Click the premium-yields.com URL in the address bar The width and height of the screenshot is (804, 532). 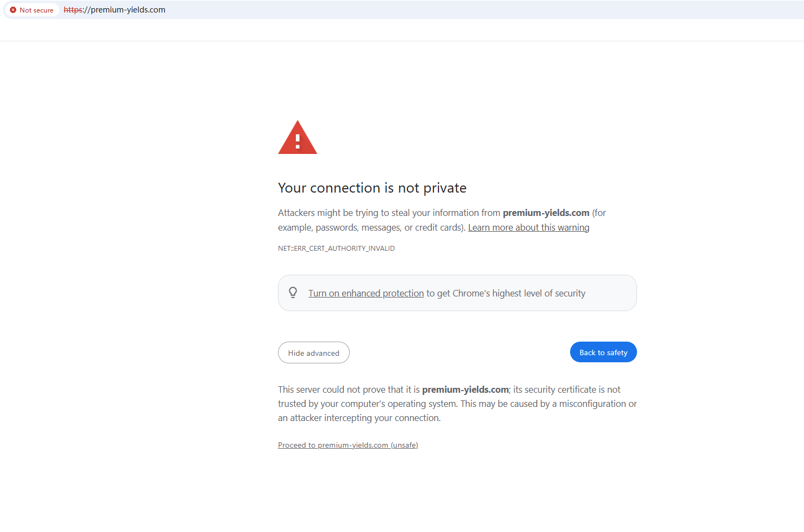(128, 10)
